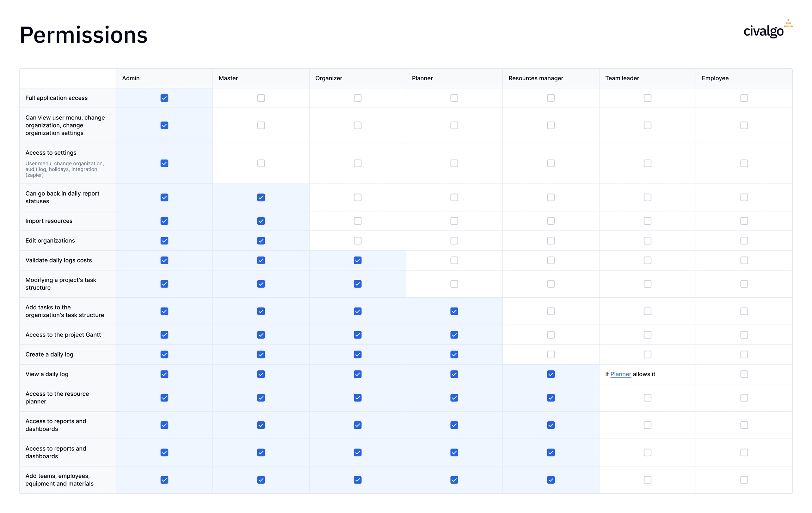Uncheck Organizer Validate daily logs costs
This screenshot has width=812, height=513.
coord(357,260)
